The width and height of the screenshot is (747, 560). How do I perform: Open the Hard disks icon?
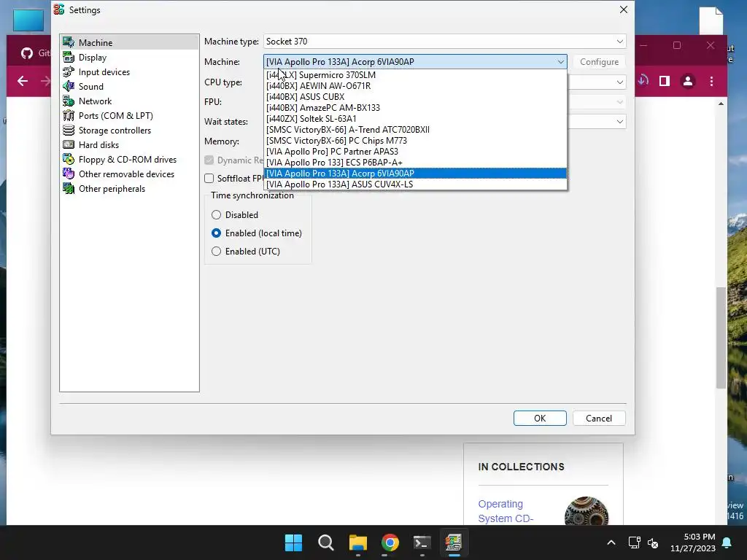(69, 145)
